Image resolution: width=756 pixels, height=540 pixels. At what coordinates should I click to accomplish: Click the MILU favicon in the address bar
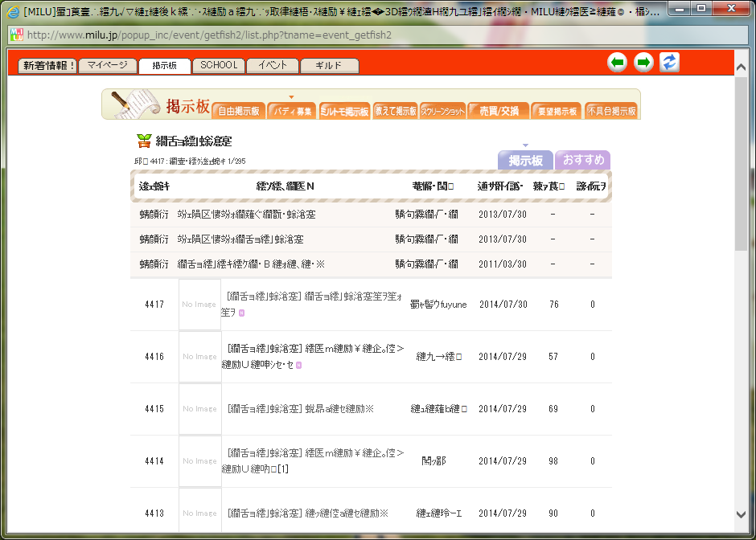pos(16,35)
